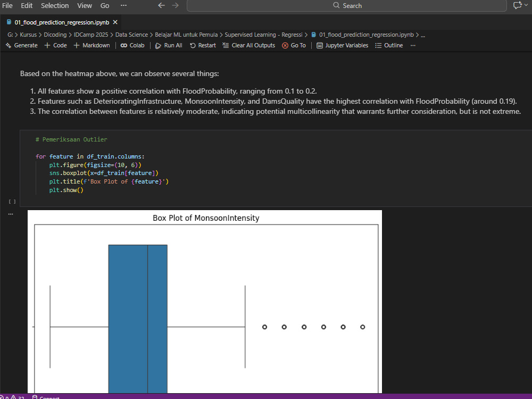Open the notebook in Colab
Image resolution: width=532 pixels, height=399 pixels.
(132, 45)
